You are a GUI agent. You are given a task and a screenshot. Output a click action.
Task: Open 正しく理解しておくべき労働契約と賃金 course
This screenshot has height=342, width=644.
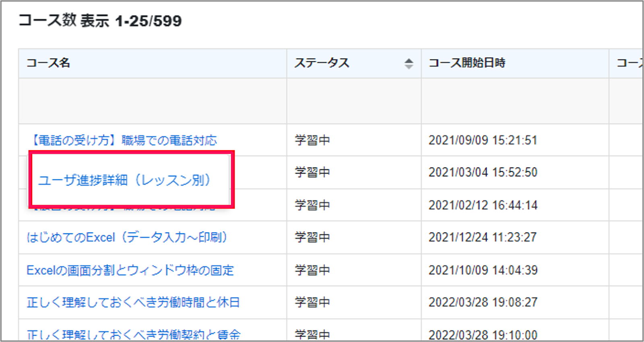tap(134, 334)
